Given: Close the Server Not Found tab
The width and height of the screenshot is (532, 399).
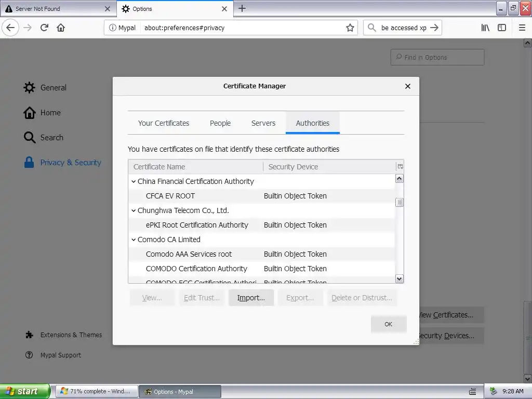Looking at the screenshot, I should 108,9.
